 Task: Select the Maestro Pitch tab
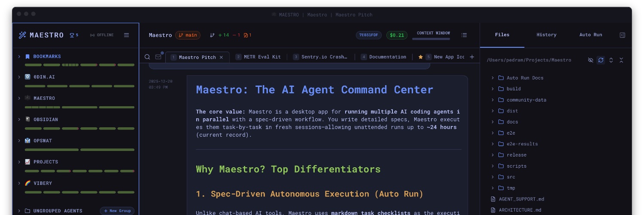[x=197, y=57]
